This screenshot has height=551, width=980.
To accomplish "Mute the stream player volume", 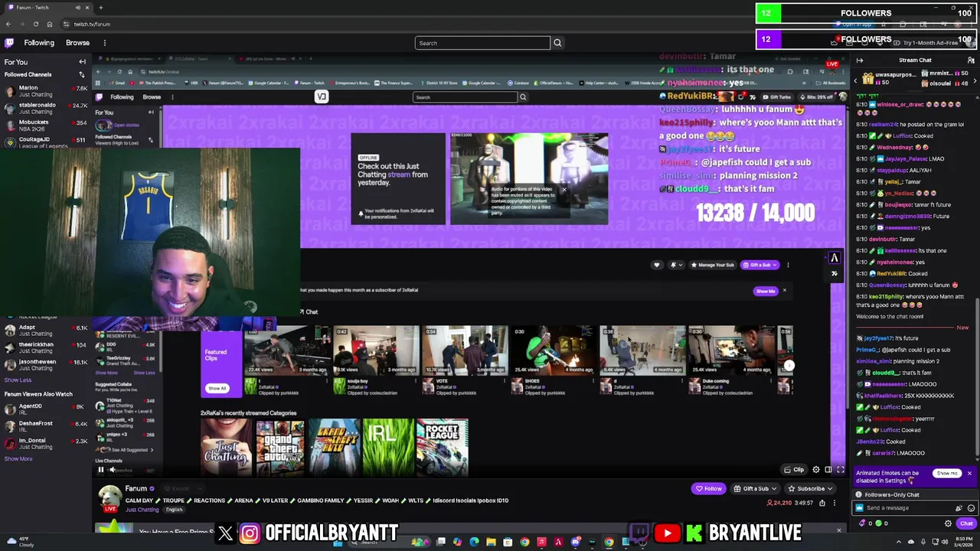I will [x=113, y=470].
